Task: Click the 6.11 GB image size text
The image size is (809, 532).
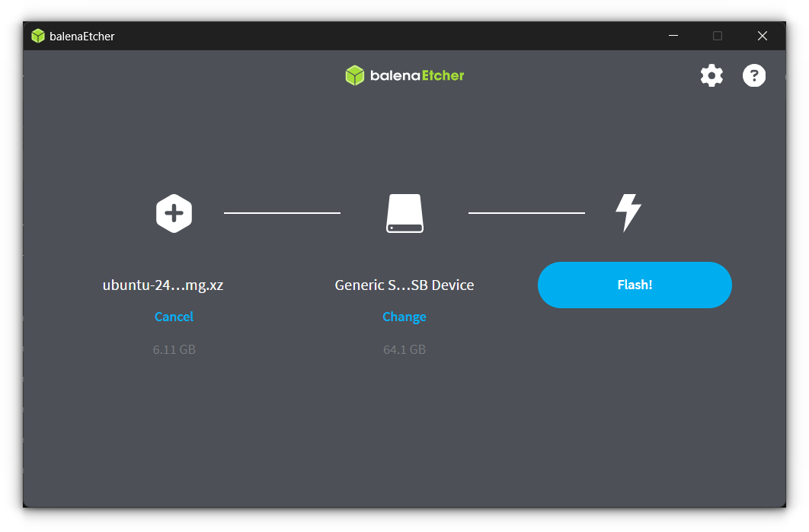Action: 174,350
